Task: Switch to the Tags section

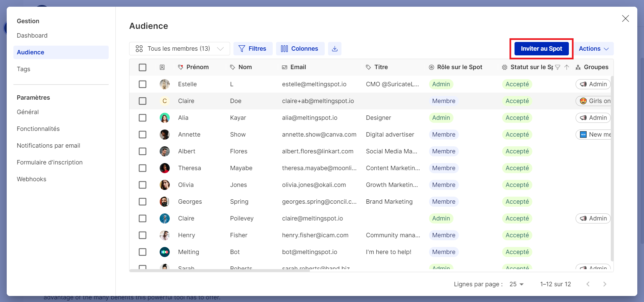Action: 23,69
